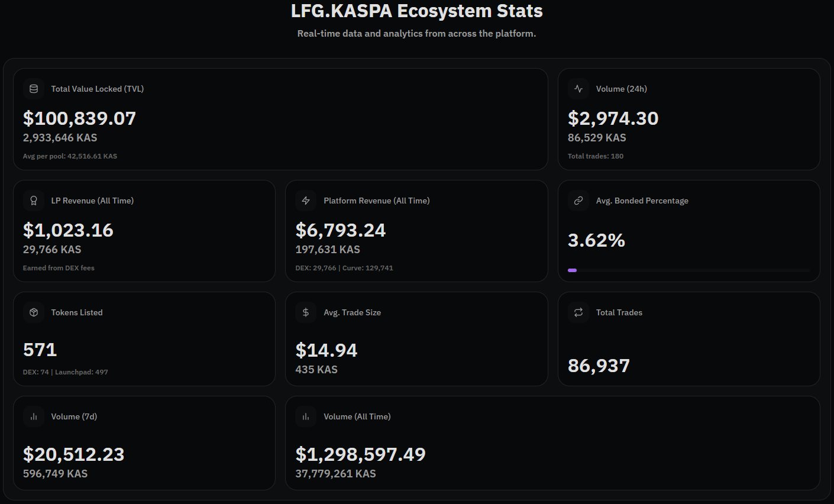This screenshot has height=504, width=834.
Task: Click the Avg. Bonded Percentage progress bar
Action: point(688,270)
